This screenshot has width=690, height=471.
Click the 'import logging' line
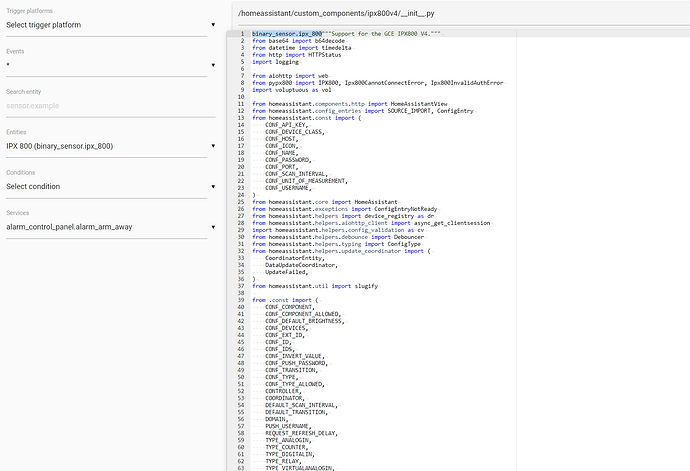click(x=275, y=62)
